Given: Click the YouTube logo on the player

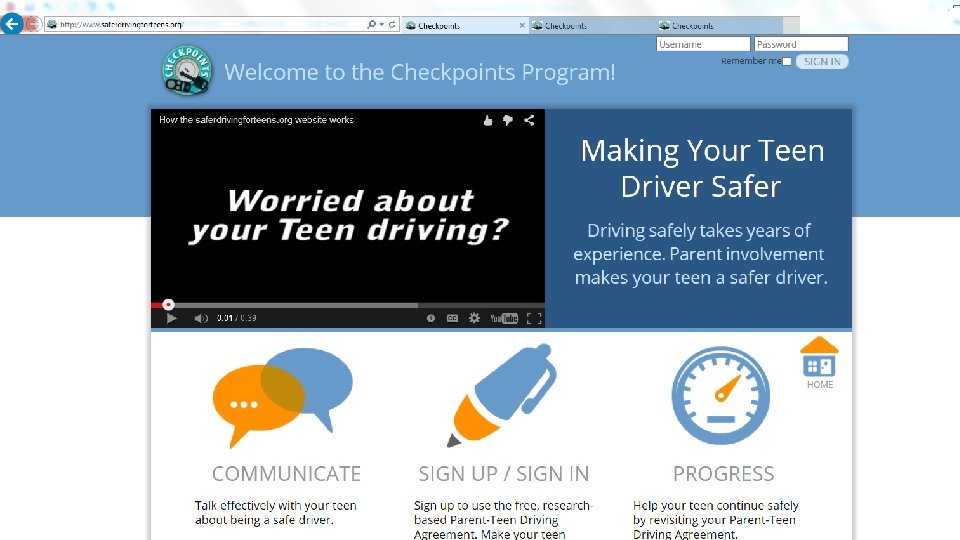Looking at the screenshot, I should (504, 318).
